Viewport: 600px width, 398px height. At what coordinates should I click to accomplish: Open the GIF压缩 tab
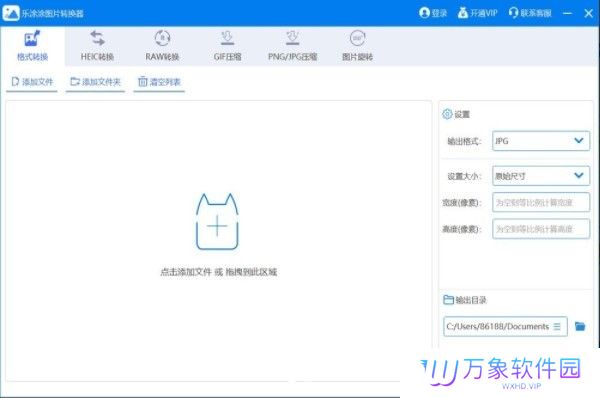pos(227,46)
